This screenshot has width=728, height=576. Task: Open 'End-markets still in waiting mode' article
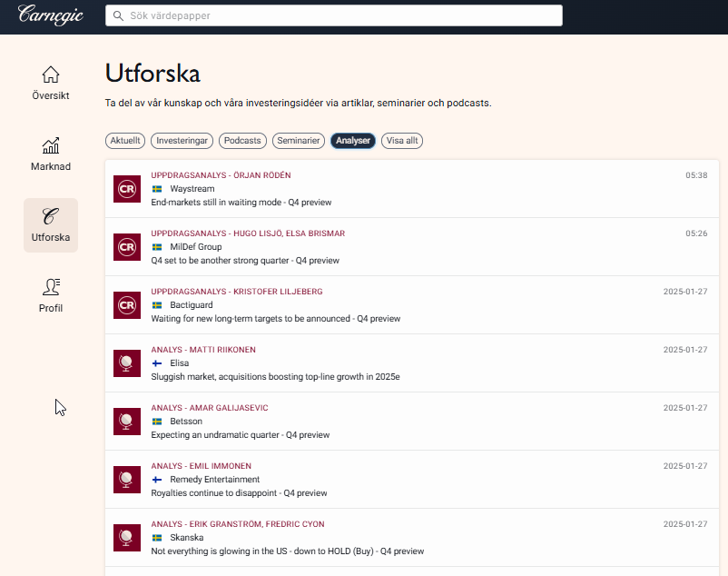click(241, 203)
